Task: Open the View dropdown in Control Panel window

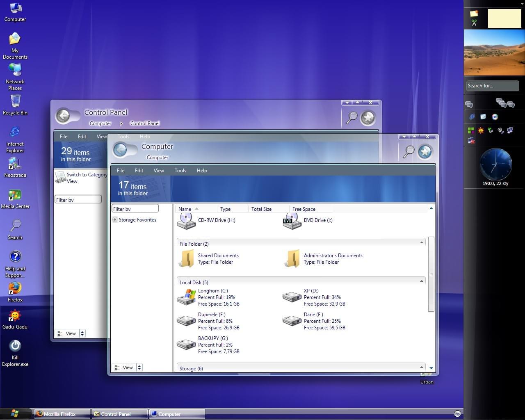Action: coord(82,333)
